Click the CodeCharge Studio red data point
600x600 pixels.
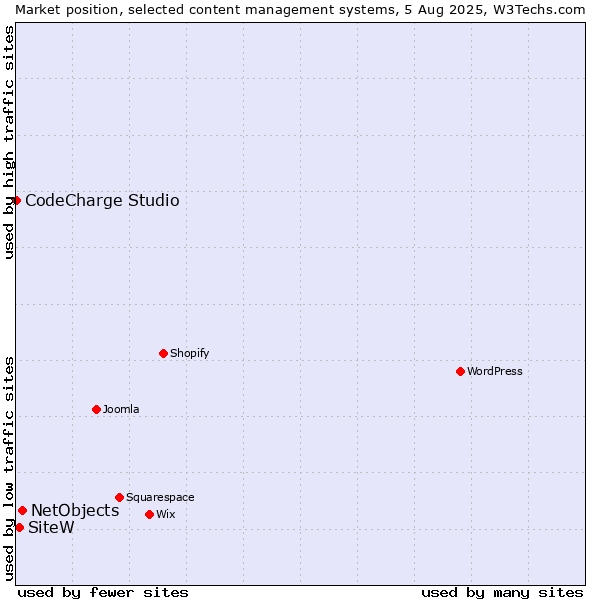16,201
